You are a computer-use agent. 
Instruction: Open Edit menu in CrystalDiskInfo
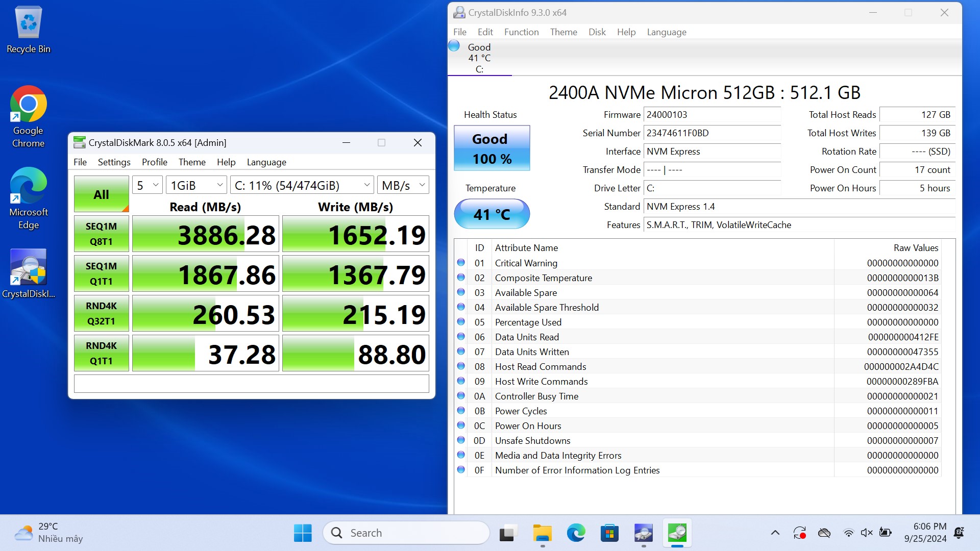point(485,32)
